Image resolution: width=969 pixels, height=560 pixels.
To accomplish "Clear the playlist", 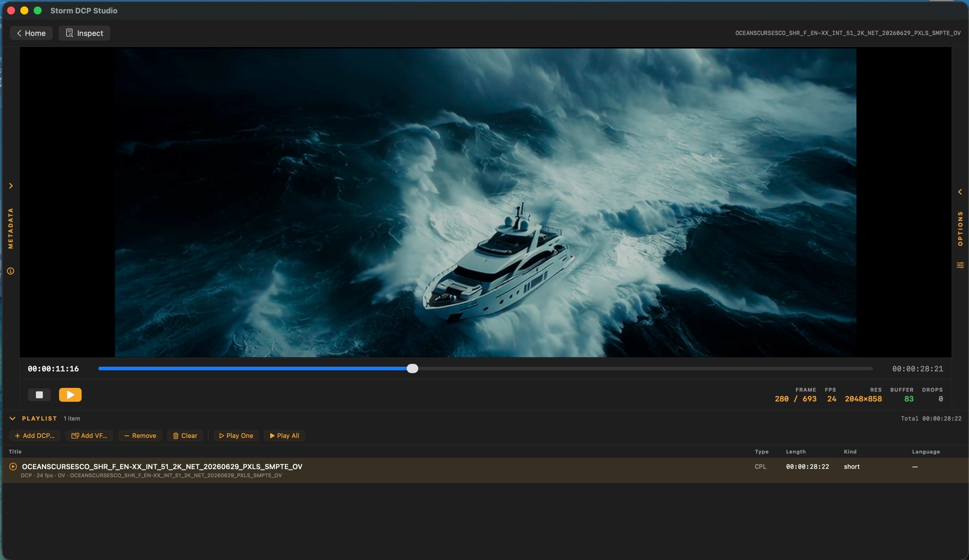I will (x=185, y=436).
